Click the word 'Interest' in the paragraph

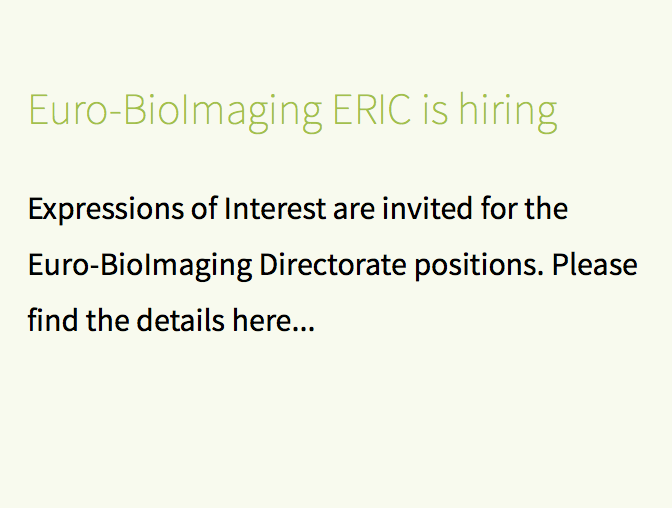pyautogui.click(x=275, y=208)
